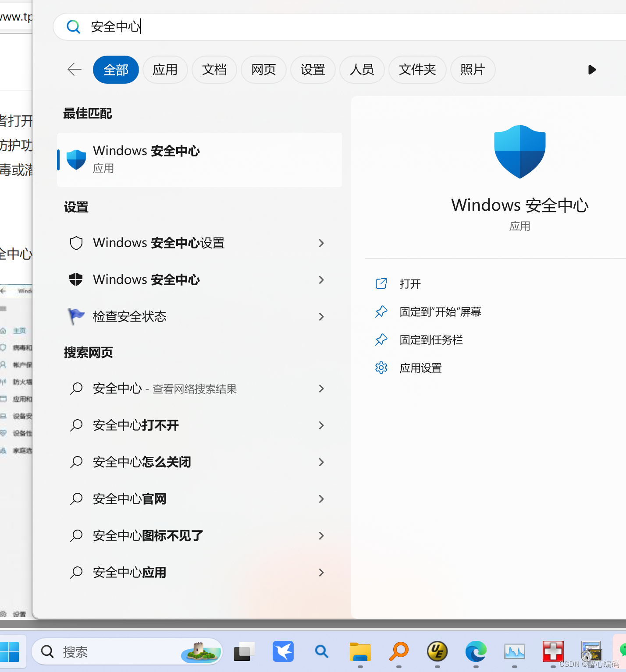Click search icon beside 安全中心官网
The height and width of the screenshot is (672, 626).
pyautogui.click(x=76, y=499)
